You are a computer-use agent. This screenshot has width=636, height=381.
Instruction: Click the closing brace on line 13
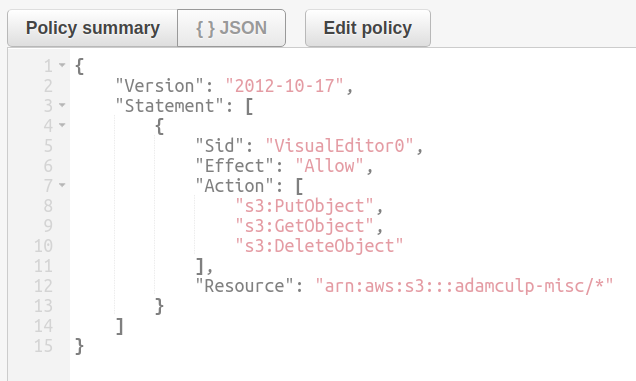click(x=159, y=306)
